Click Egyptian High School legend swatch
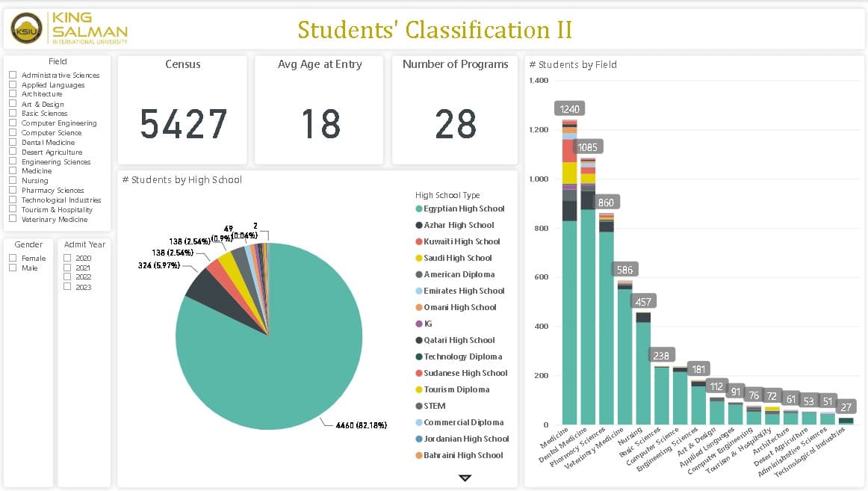Viewport: 868px width, 491px height. pyautogui.click(x=419, y=209)
